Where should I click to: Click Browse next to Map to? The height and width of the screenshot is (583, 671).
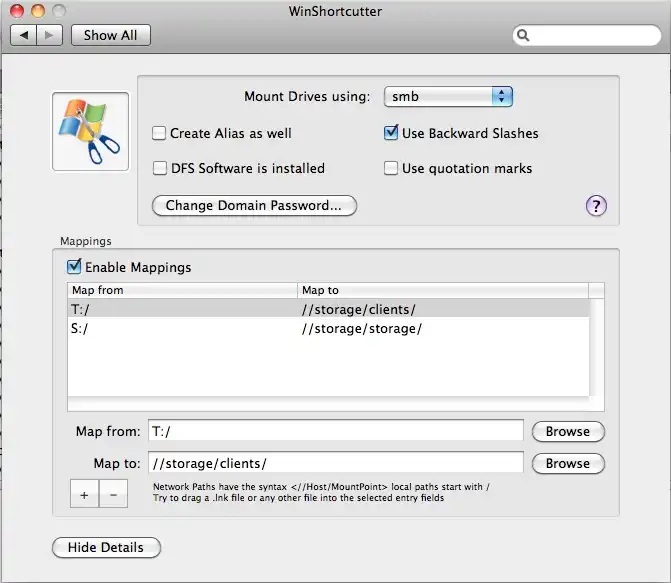(x=568, y=464)
